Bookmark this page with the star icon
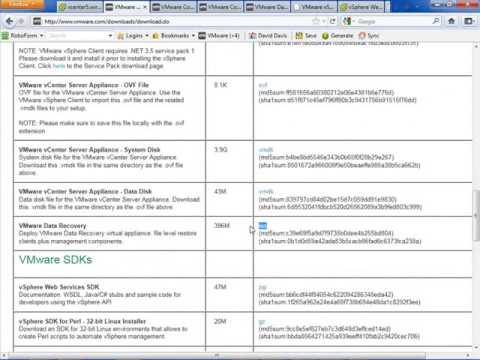The width and height of the screenshot is (480, 360). [x=316, y=21]
